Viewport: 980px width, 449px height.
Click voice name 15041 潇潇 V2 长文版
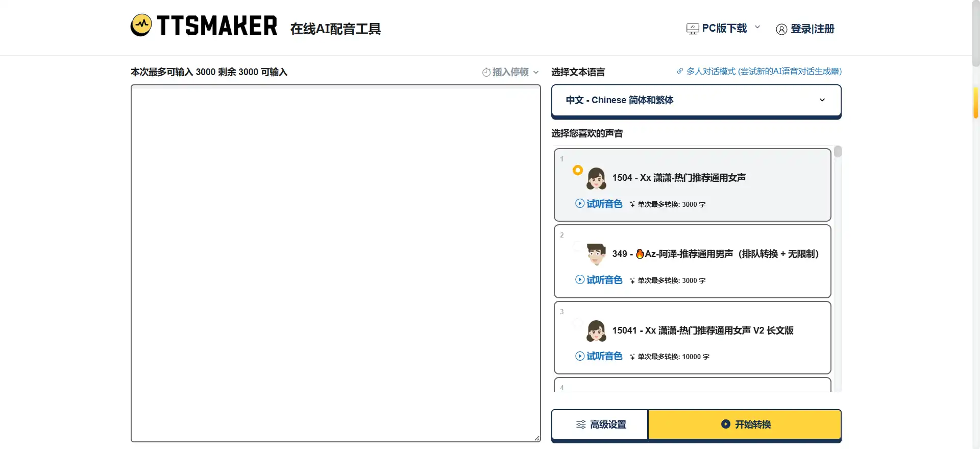(703, 330)
